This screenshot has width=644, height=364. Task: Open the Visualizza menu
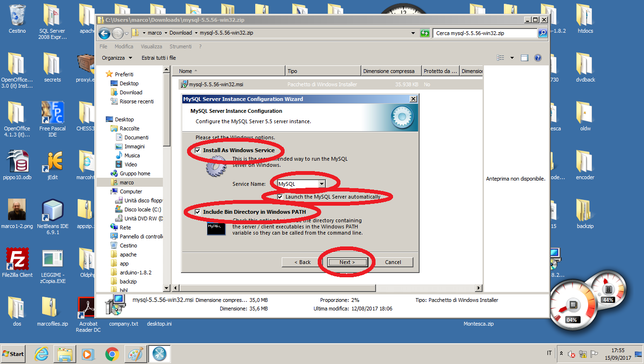(151, 46)
